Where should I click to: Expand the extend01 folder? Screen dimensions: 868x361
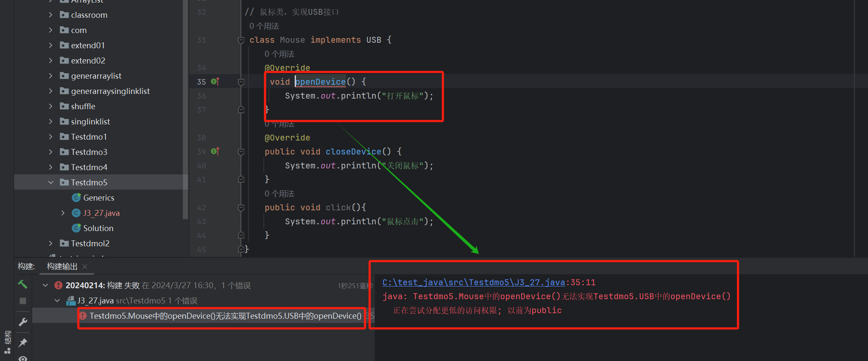tap(51, 45)
